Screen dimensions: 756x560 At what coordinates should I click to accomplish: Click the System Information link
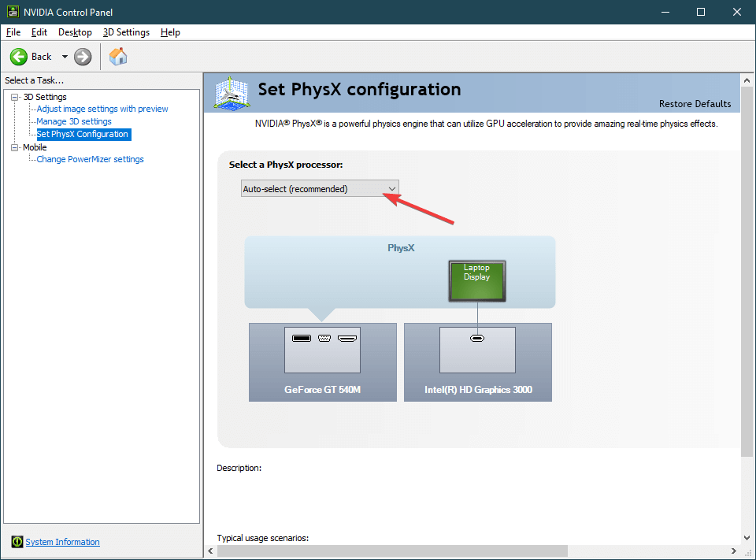63,542
